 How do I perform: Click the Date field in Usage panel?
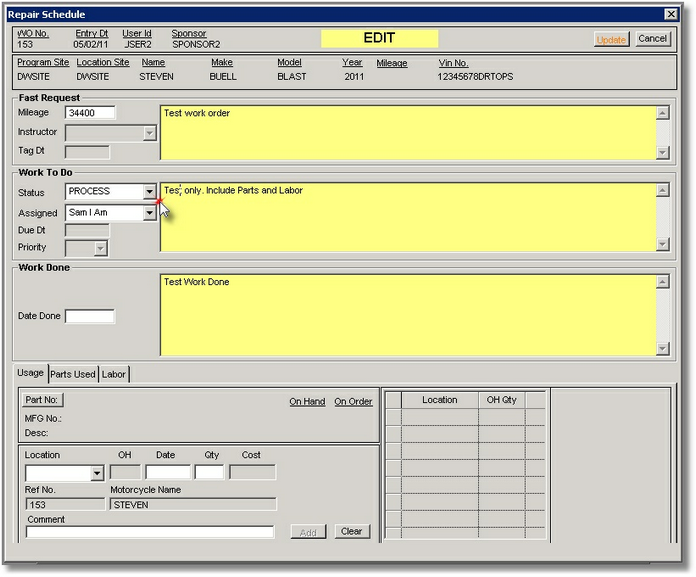(167, 473)
